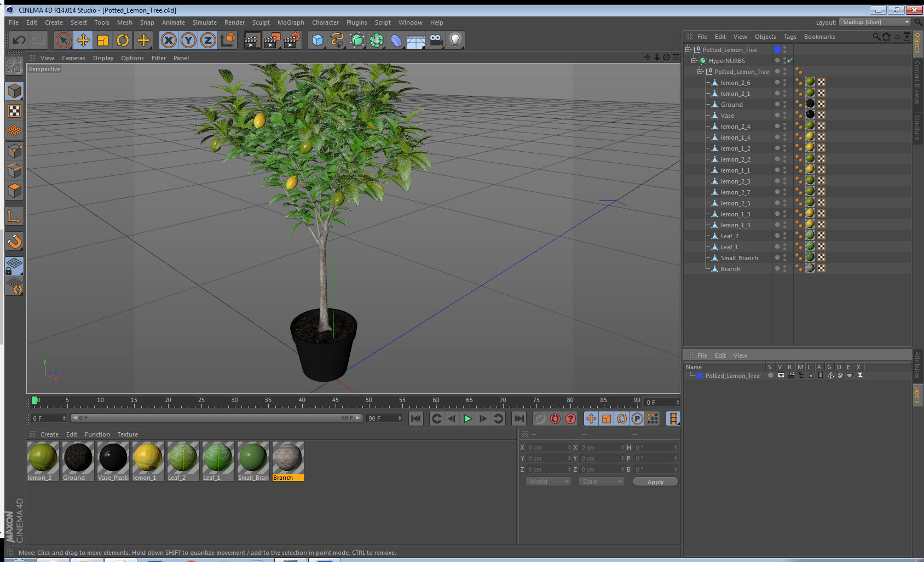
Task: Add a light object
Action: click(x=455, y=40)
